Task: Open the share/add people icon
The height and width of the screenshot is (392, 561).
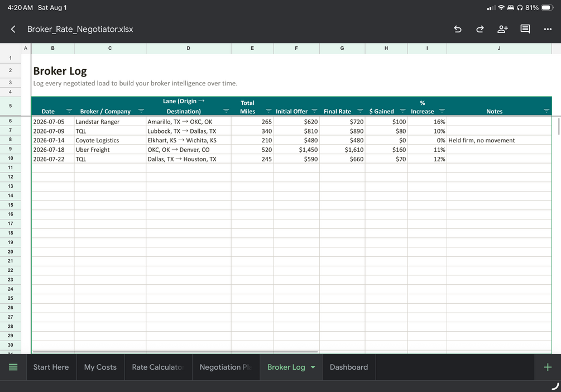Action: [x=502, y=29]
